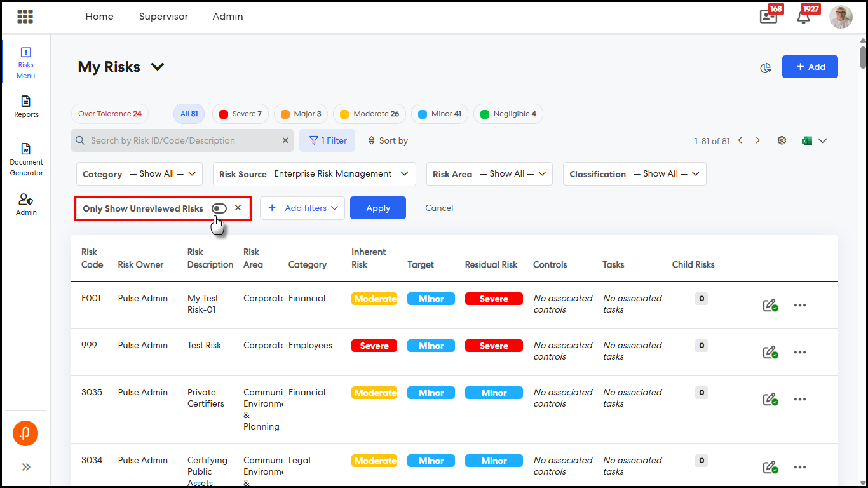
Task: Open the more options menu for risk 999
Action: (x=800, y=352)
